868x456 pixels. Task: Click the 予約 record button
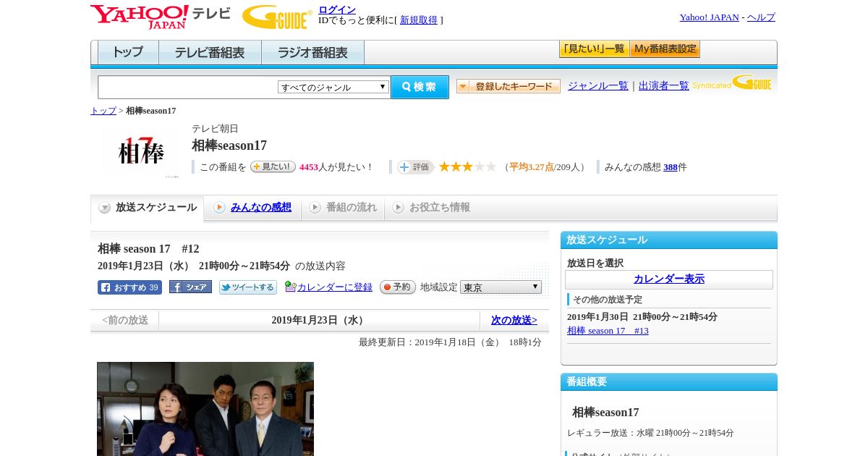(398, 287)
